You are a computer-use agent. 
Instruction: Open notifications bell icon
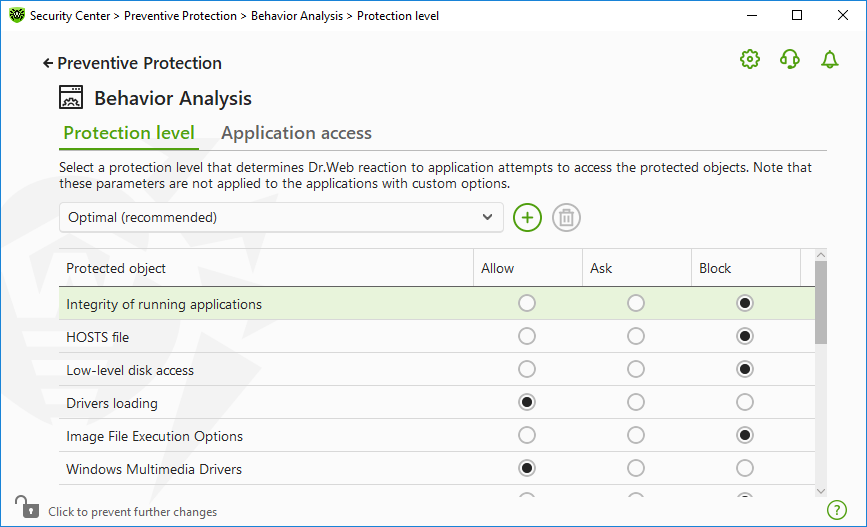[829, 59]
